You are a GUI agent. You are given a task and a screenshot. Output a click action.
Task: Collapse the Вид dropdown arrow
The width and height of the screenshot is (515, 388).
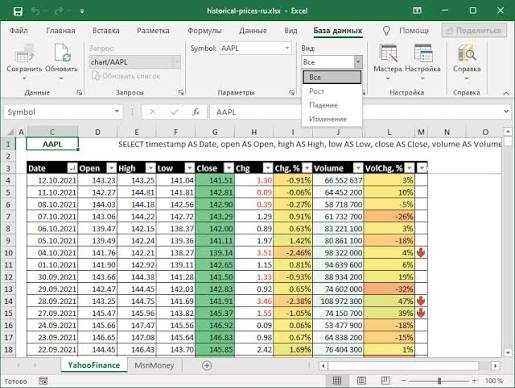pos(358,62)
